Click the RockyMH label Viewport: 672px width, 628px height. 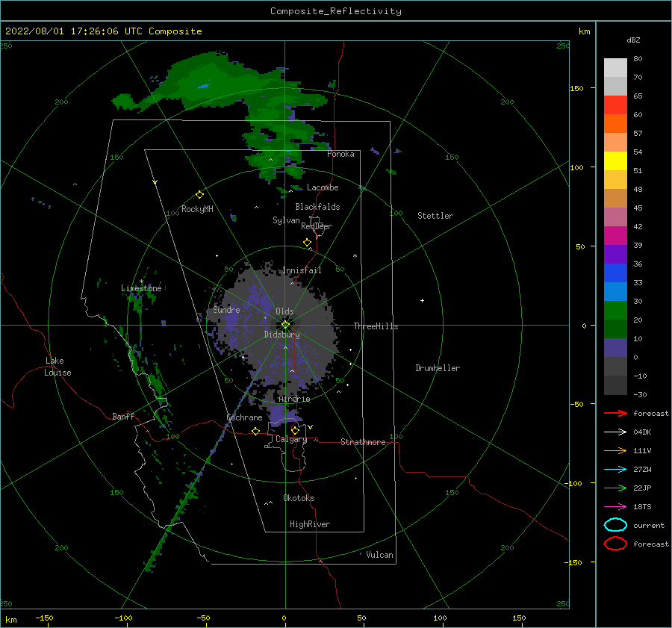click(197, 209)
